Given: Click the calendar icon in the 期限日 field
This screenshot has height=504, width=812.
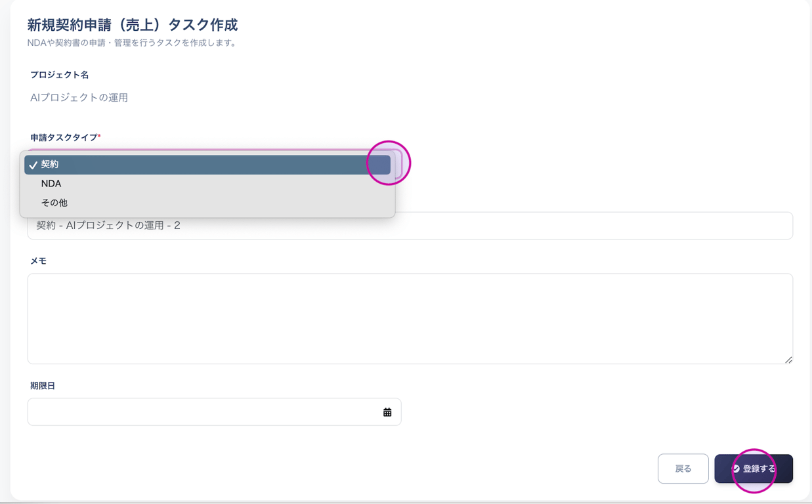Looking at the screenshot, I should tap(387, 412).
